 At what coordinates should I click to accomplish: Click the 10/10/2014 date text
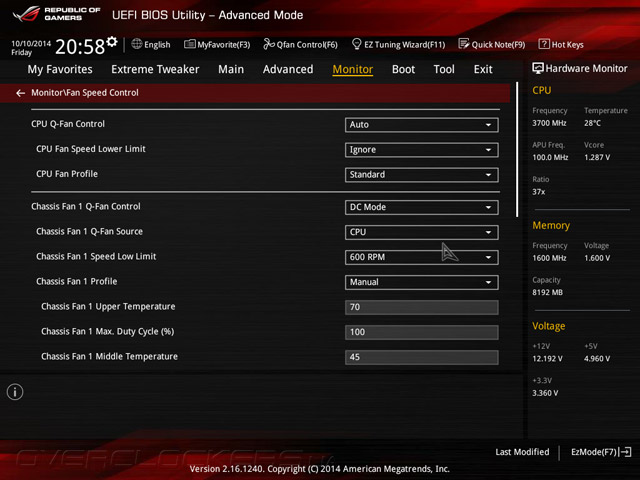pyautogui.click(x=31, y=43)
